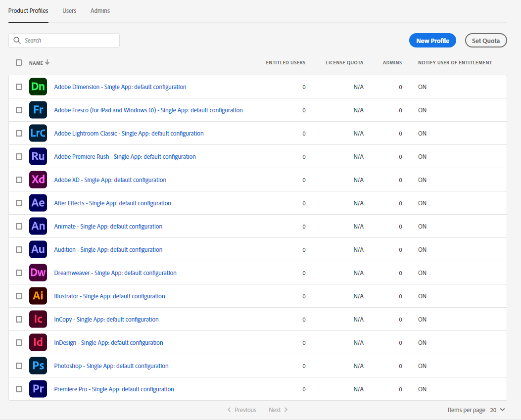Check the InCopy row checkbox
This screenshot has height=420, width=521.
click(19, 319)
